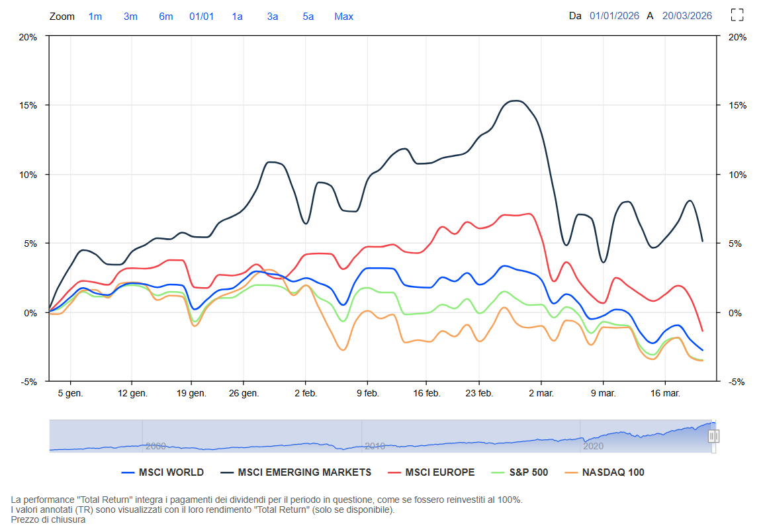This screenshot has width=765, height=532.
Task: Edit the start date 01/01/2026 field
Action: click(x=614, y=16)
